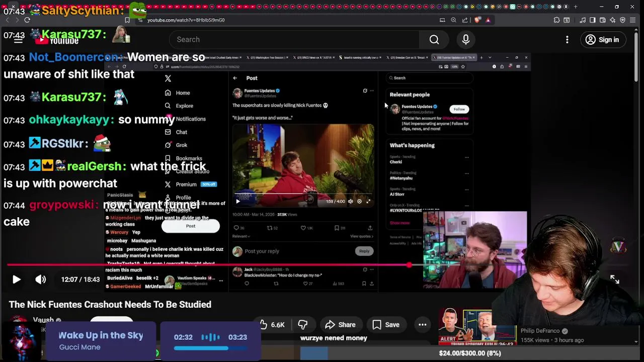Image resolution: width=644 pixels, height=362 pixels.
Task: Open the ellipsis menu beside AJ Storr trend
Action: [467, 190]
